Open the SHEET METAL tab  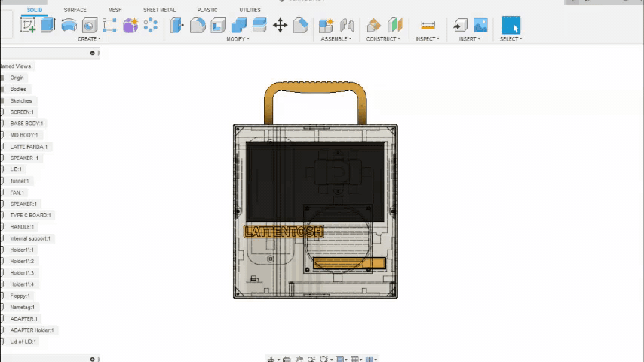click(159, 10)
